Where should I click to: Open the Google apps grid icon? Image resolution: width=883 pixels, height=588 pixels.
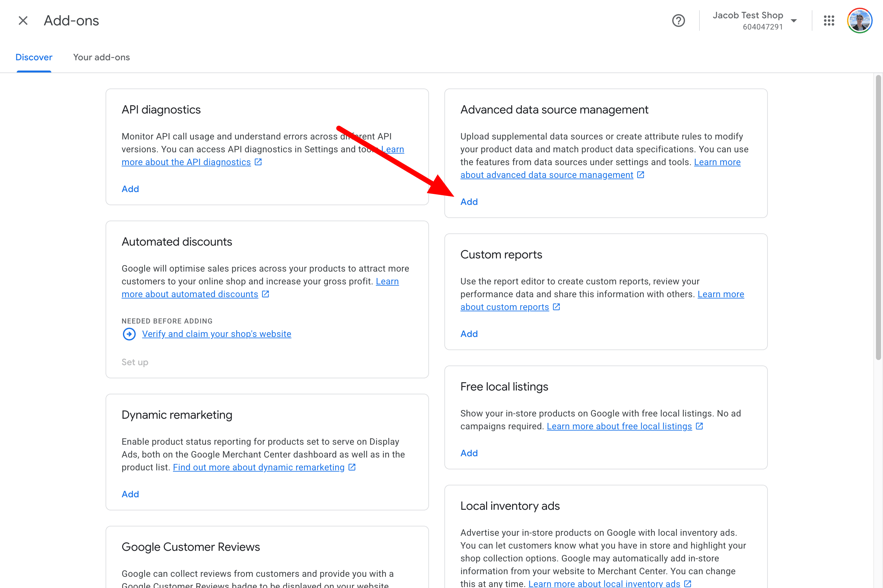(x=828, y=21)
